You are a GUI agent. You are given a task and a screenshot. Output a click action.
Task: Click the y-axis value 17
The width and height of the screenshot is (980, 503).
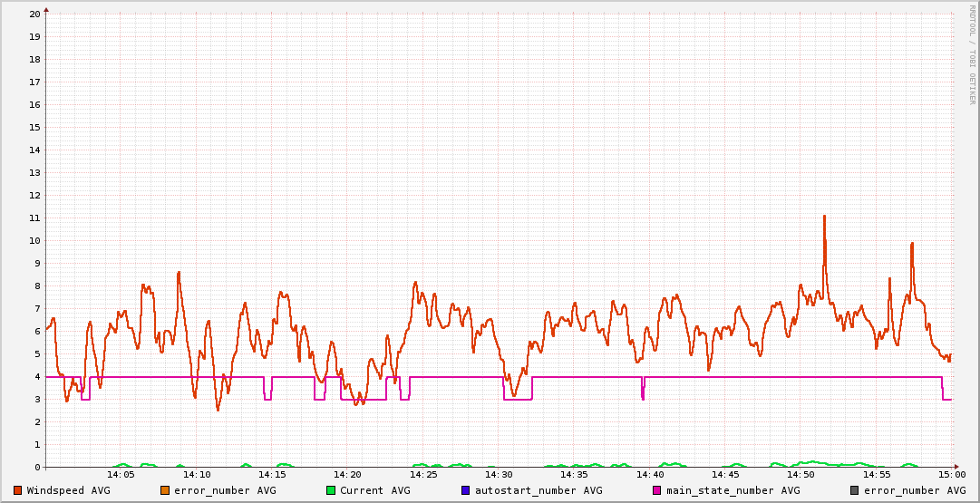tap(35, 82)
